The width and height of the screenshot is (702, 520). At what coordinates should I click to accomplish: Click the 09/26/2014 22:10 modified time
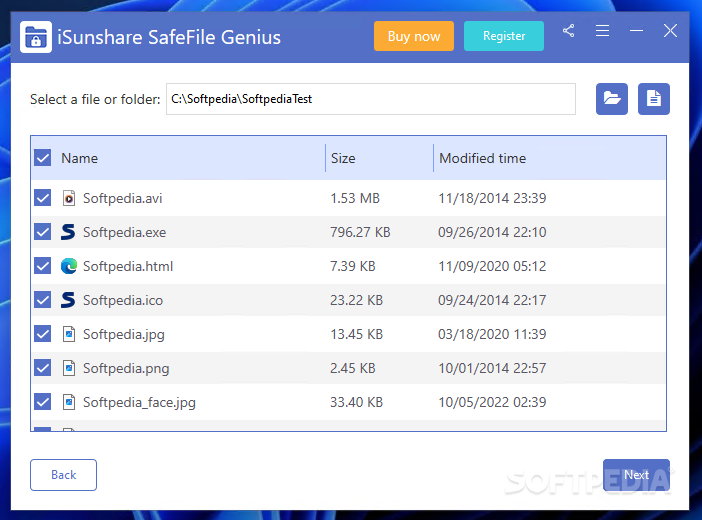492,232
